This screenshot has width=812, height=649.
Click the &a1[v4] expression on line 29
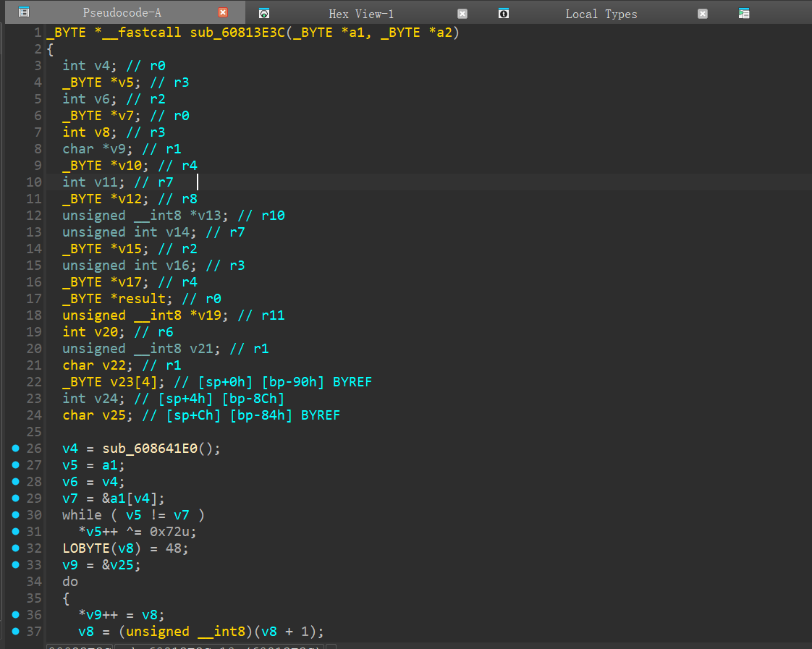[x=130, y=499]
